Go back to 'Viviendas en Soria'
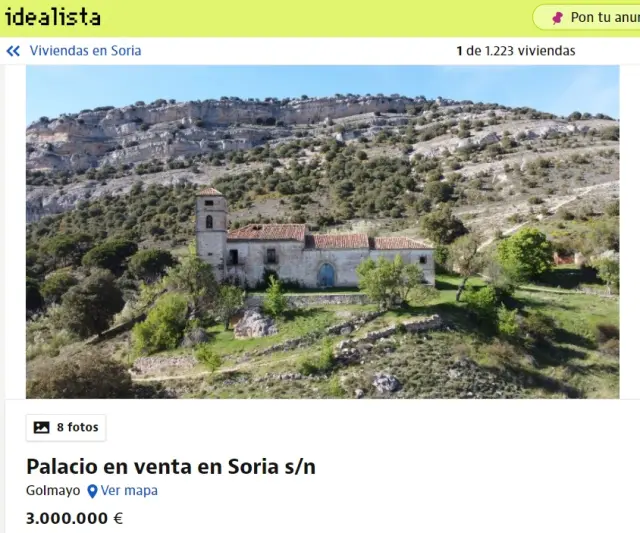The image size is (640, 533). tap(85, 51)
